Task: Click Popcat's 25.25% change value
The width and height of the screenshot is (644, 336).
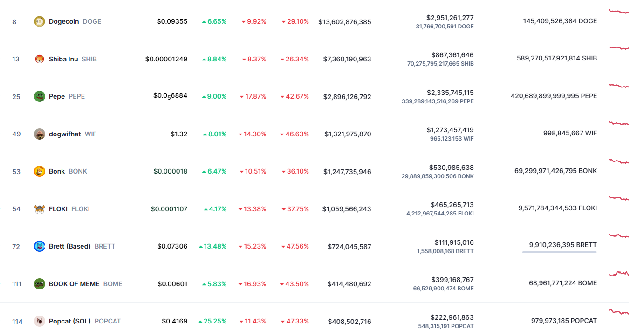Action: tap(213, 321)
